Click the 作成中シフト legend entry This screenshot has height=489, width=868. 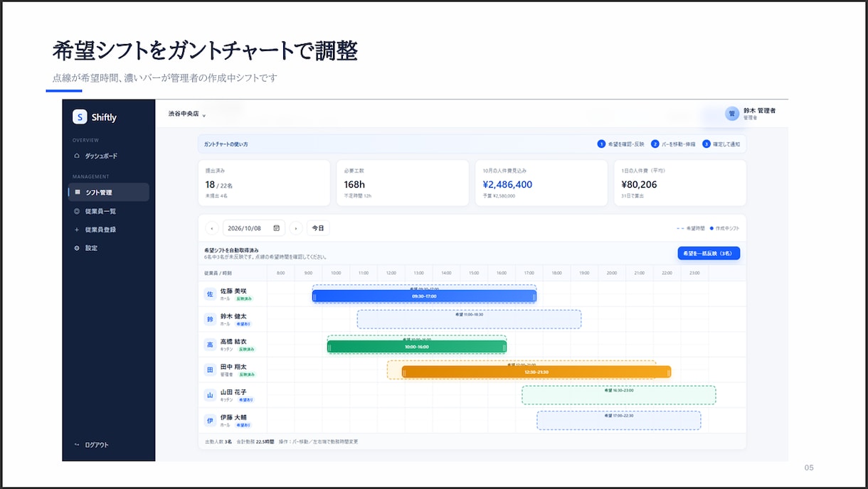pyautogui.click(x=725, y=229)
